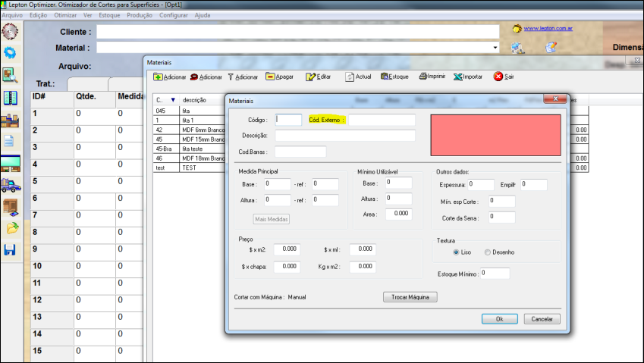Click the delivery truck icon in sidebar
This screenshot has width=644, height=363.
11,186
